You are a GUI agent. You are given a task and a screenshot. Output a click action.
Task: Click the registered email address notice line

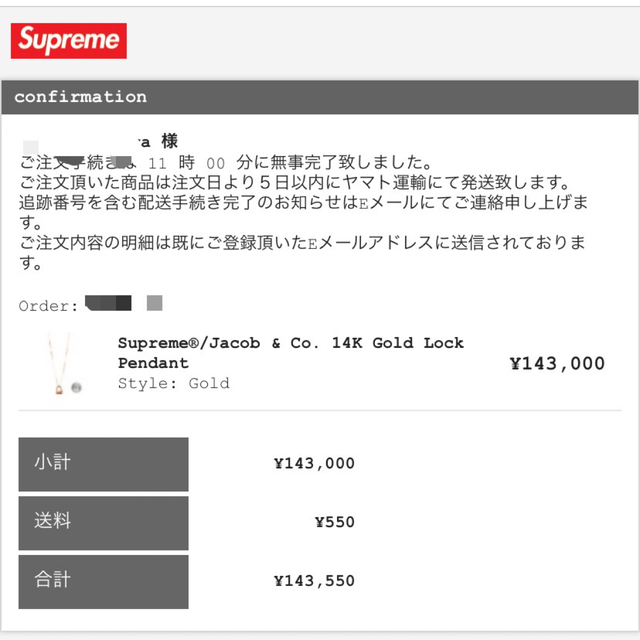click(x=303, y=252)
